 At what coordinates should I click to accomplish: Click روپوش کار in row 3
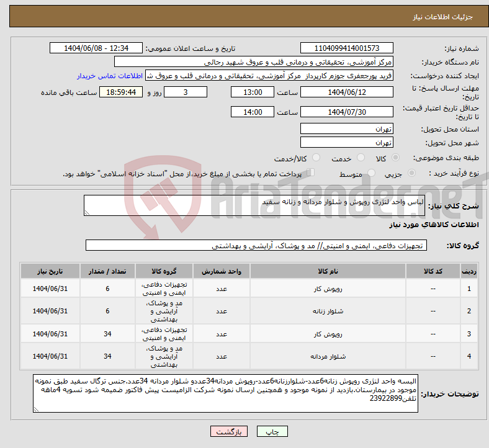328,334
